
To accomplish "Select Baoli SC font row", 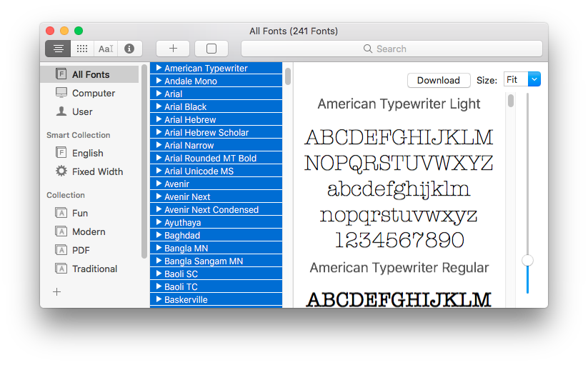I will click(216, 274).
